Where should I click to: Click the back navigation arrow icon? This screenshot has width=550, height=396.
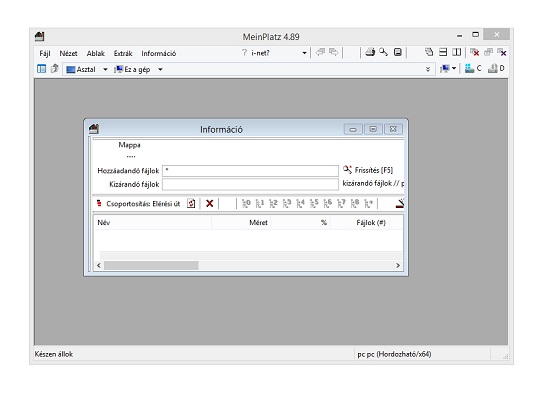[x=320, y=53]
